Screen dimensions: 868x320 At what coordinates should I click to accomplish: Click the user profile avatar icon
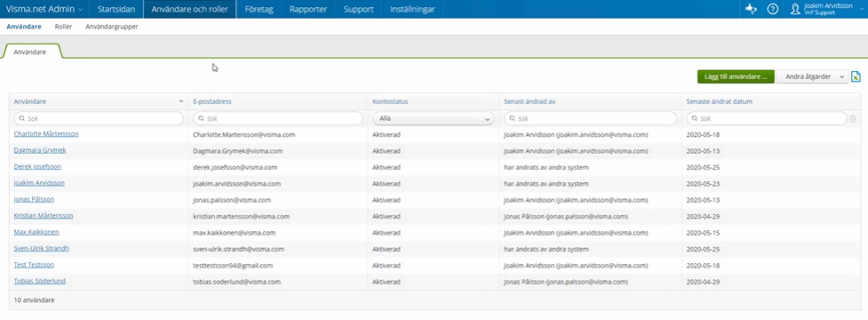click(795, 9)
